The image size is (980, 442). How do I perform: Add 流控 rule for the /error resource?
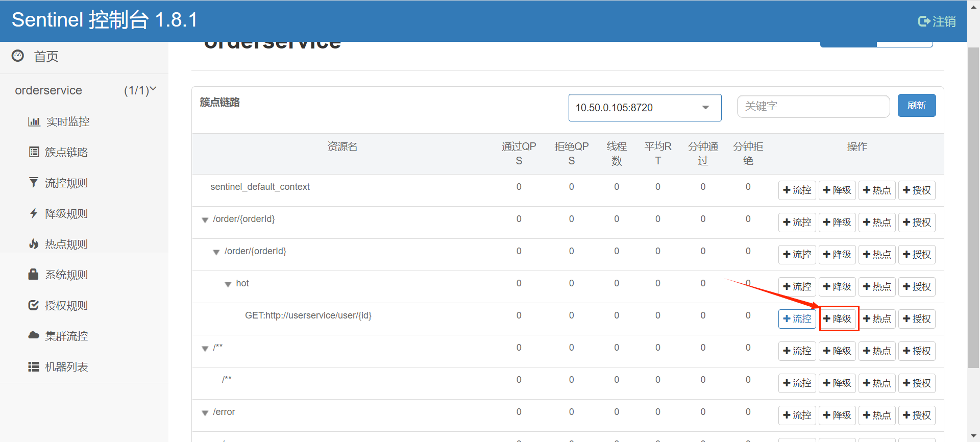coord(797,415)
